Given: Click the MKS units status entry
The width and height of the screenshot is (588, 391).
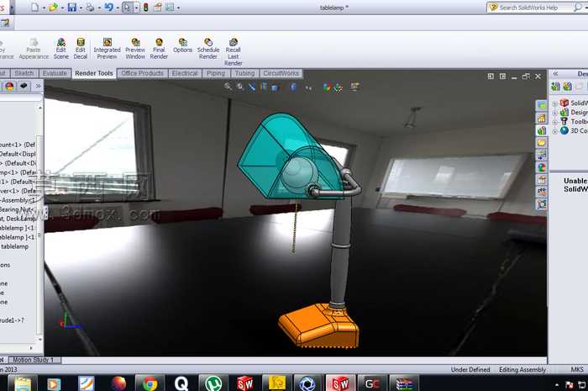Looking at the screenshot, I should (577, 370).
